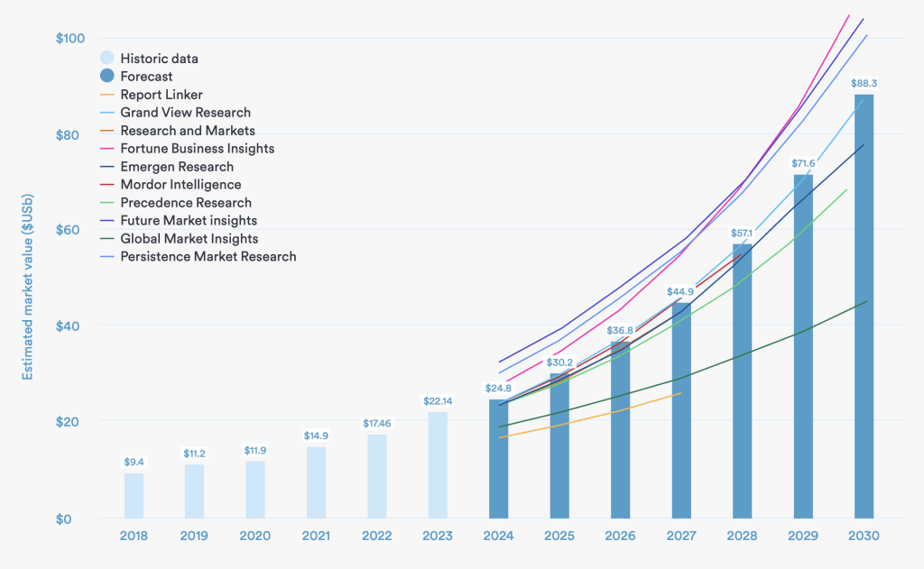Select the 2030 forecast bar
This screenshot has height=569, width=924.
click(864, 306)
